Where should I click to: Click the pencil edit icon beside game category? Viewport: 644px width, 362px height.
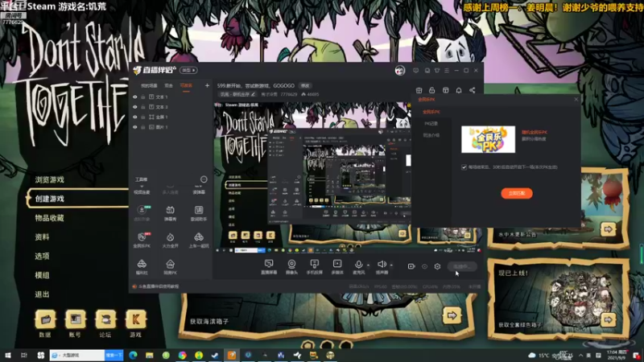253,94
